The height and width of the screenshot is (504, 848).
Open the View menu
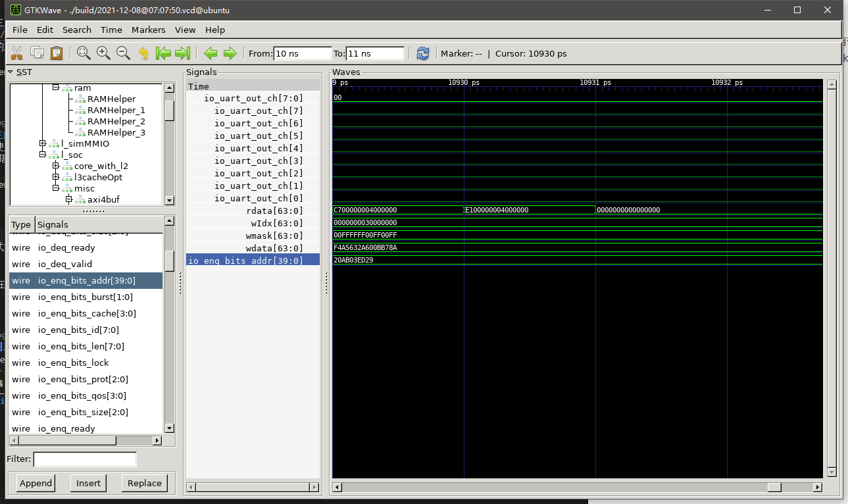[185, 30]
